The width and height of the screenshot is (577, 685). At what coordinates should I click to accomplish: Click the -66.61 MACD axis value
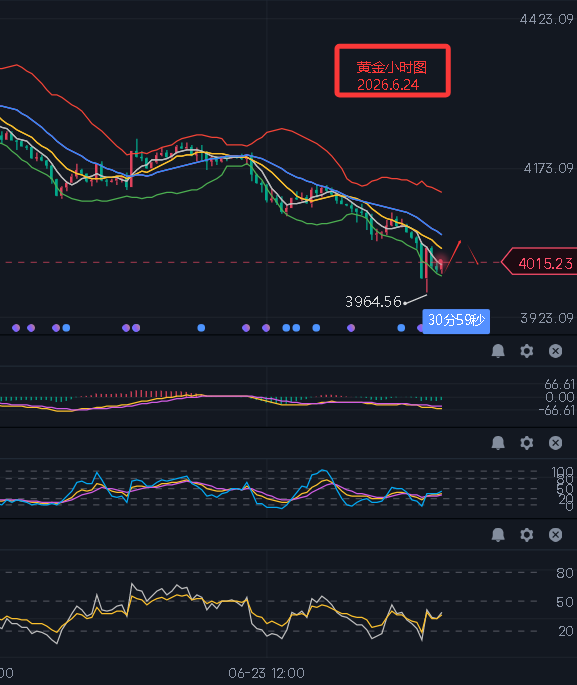[556, 410]
